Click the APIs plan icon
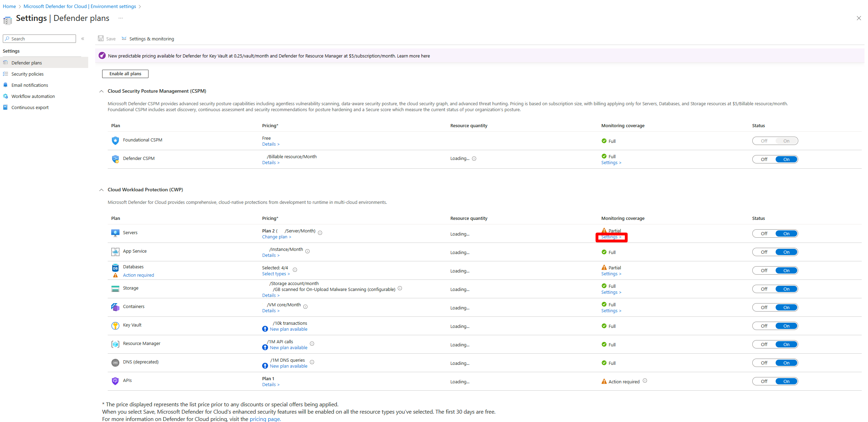868x422 pixels. click(115, 381)
